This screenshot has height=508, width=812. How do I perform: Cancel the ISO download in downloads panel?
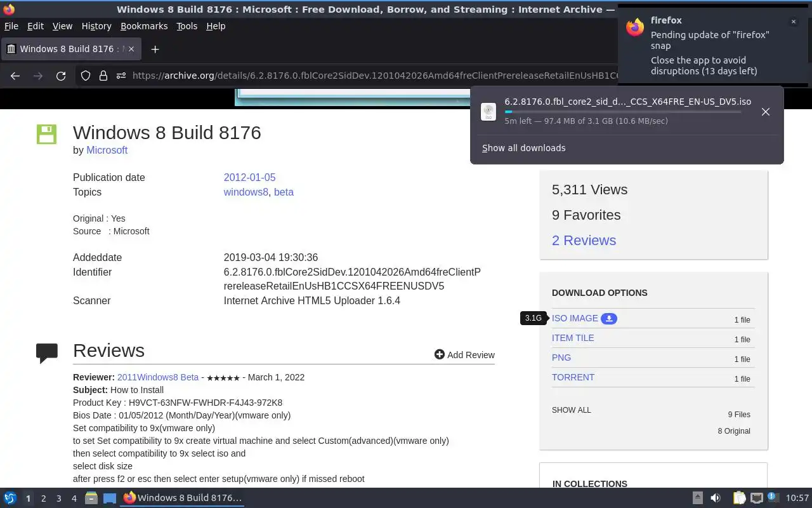[x=766, y=112]
